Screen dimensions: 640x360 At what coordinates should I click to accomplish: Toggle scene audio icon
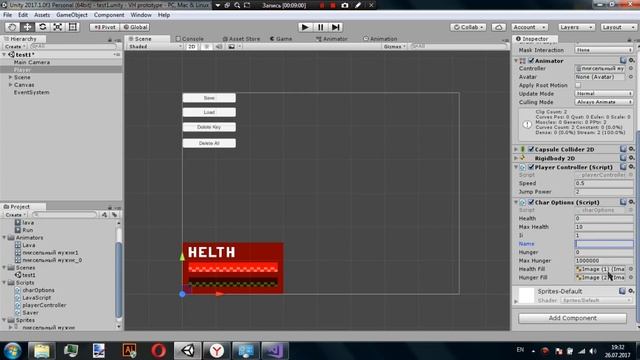tap(219, 47)
